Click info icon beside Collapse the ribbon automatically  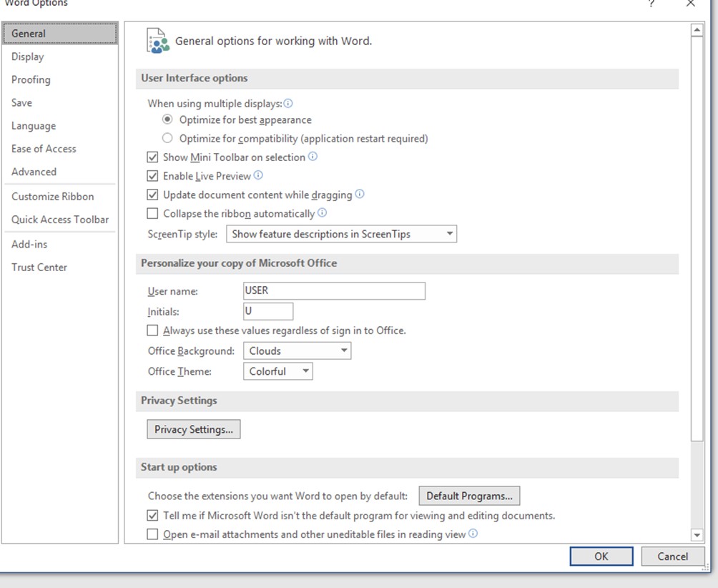tap(323, 213)
